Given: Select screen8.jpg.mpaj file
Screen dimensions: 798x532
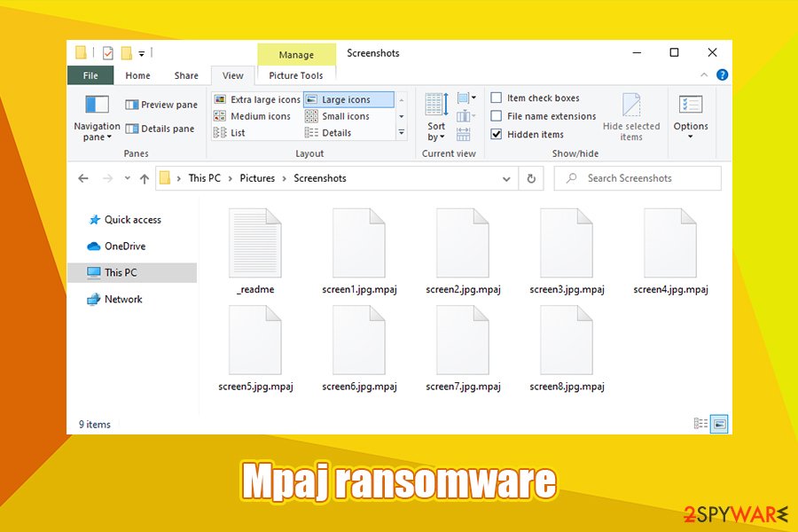Looking at the screenshot, I should [x=567, y=348].
